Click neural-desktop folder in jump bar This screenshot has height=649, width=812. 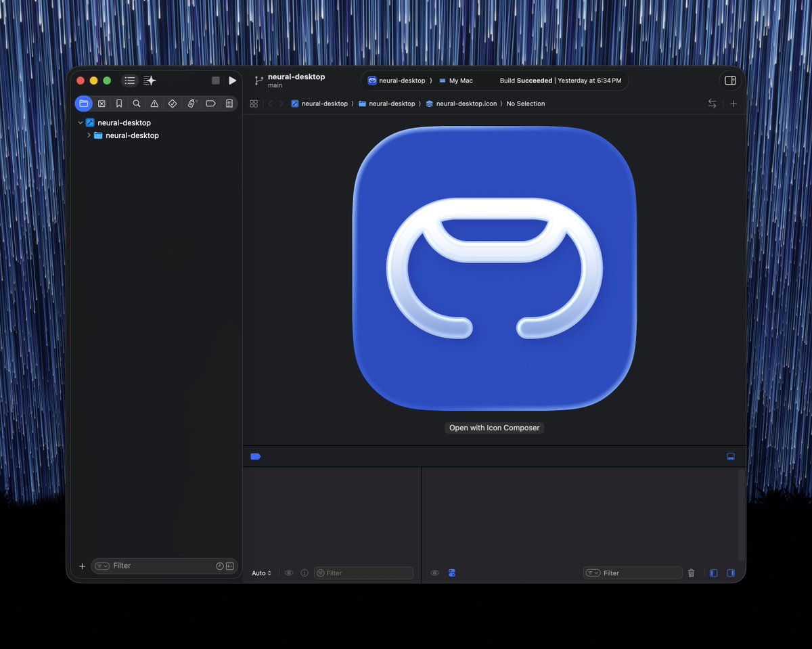tap(386, 104)
